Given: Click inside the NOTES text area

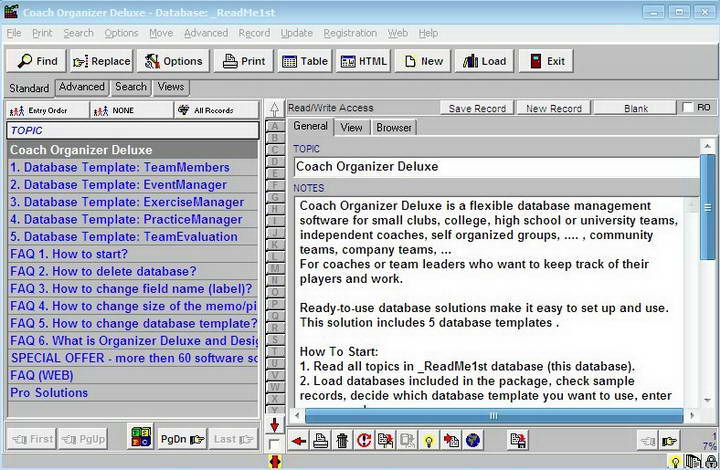Looking at the screenshot, I should point(488,302).
